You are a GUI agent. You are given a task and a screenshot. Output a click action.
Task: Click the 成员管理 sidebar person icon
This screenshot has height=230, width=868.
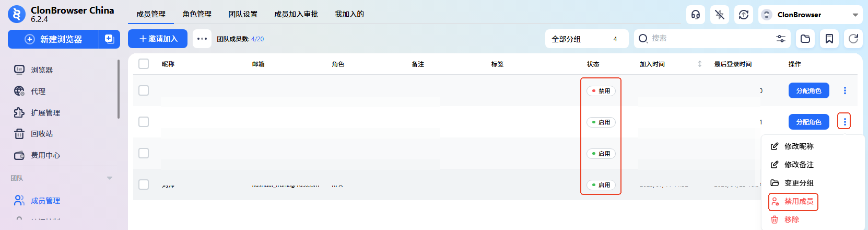click(x=19, y=200)
